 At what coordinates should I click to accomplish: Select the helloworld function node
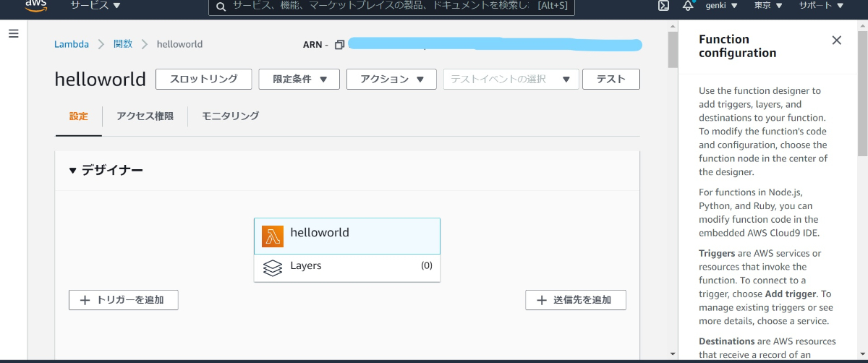[x=347, y=236]
